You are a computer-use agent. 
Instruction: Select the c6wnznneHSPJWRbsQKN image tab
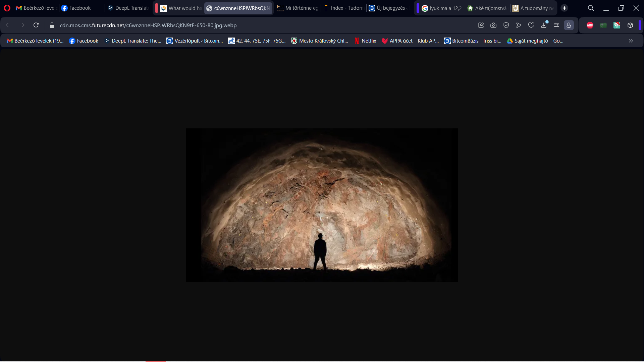(238, 8)
